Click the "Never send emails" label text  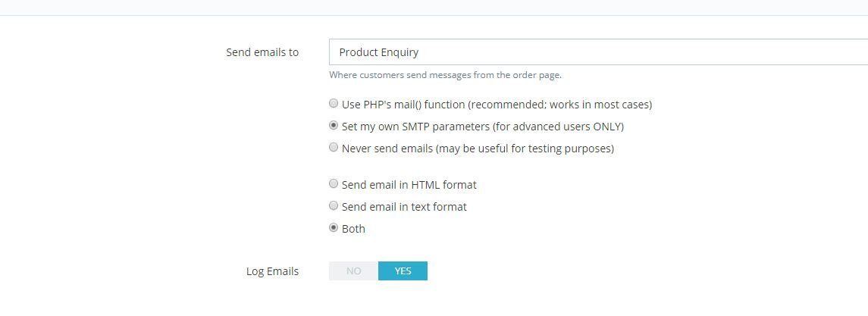[x=478, y=149]
